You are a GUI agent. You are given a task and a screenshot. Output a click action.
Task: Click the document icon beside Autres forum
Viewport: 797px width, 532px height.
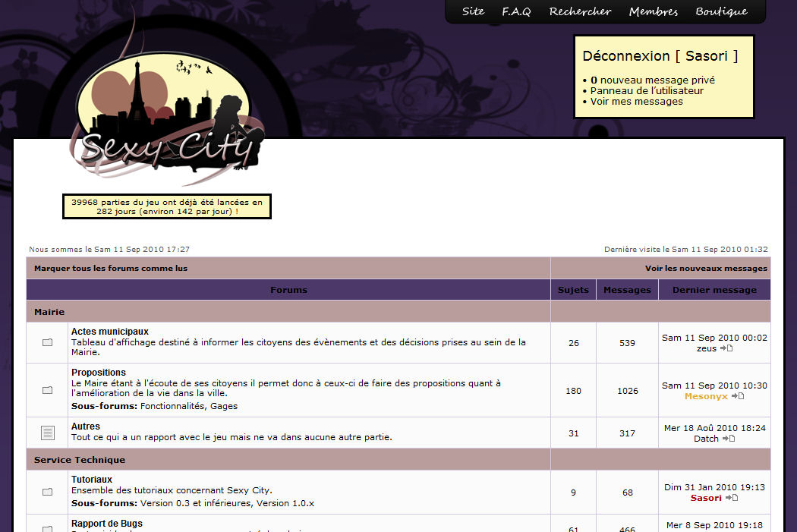[x=47, y=433]
